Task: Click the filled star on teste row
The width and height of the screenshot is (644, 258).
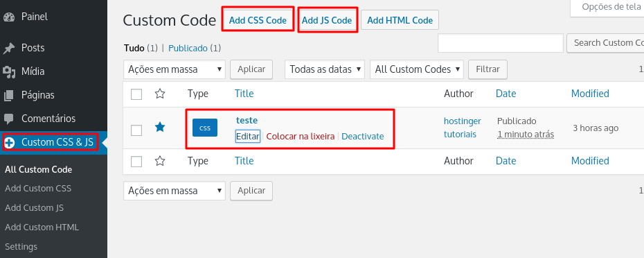Action: coord(160,127)
